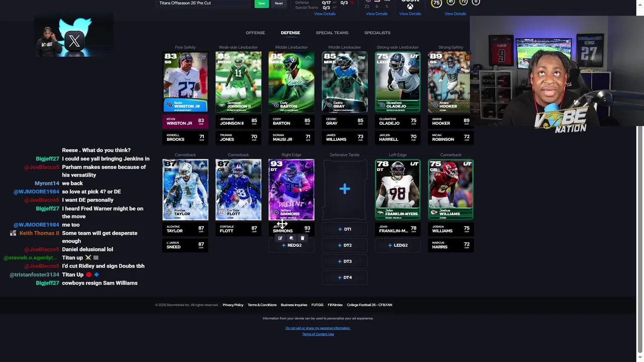Open the SPECIALISTS tab
644x362 pixels.
coord(377,33)
